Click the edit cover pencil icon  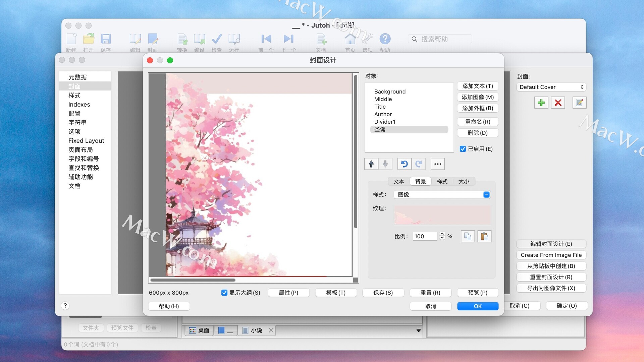coord(579,103)
